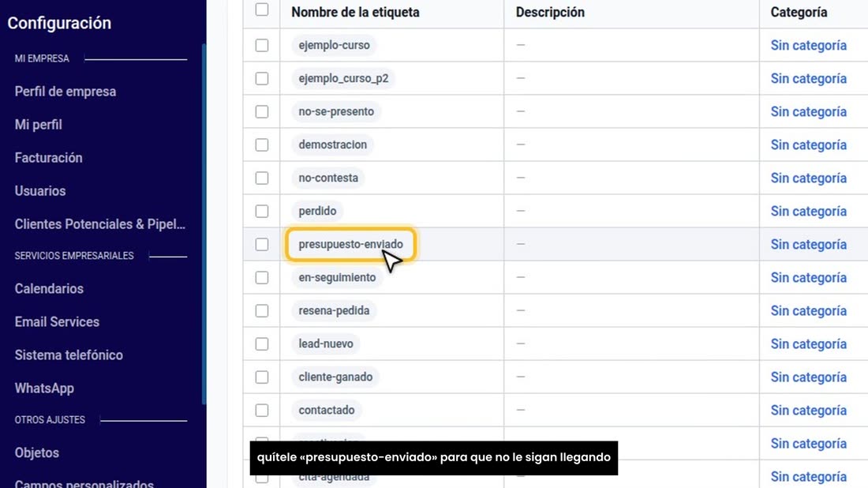Open Calendarios in sidebar

pyautogui.click(x=49, y=288)
